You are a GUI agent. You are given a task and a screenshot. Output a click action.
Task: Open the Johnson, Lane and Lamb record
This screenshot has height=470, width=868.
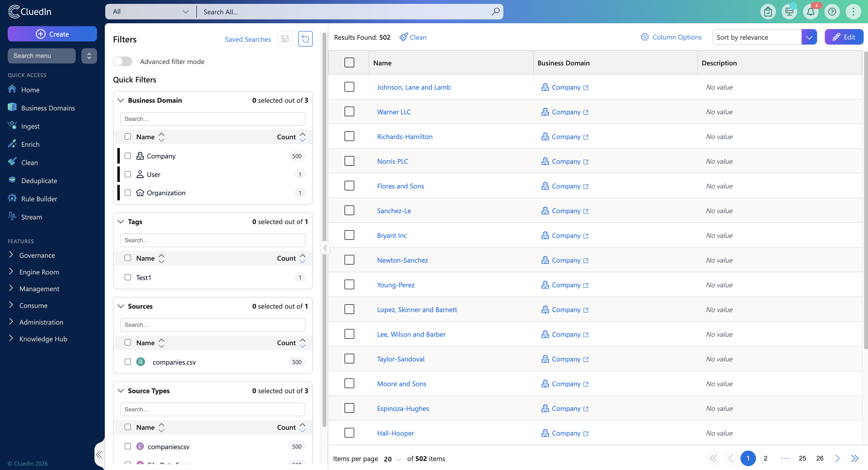(413, 87)
